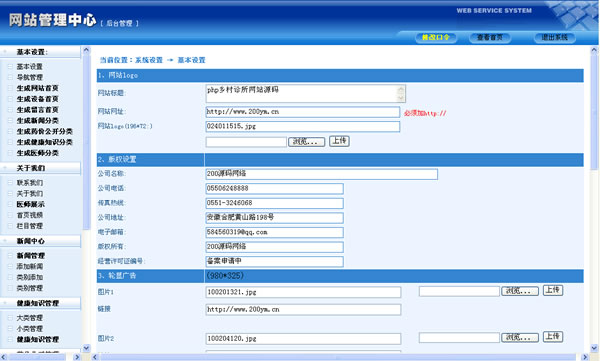Open 类别管理 sidebar item
This screenshot has width=600, height=361.
tap(29, 288)
